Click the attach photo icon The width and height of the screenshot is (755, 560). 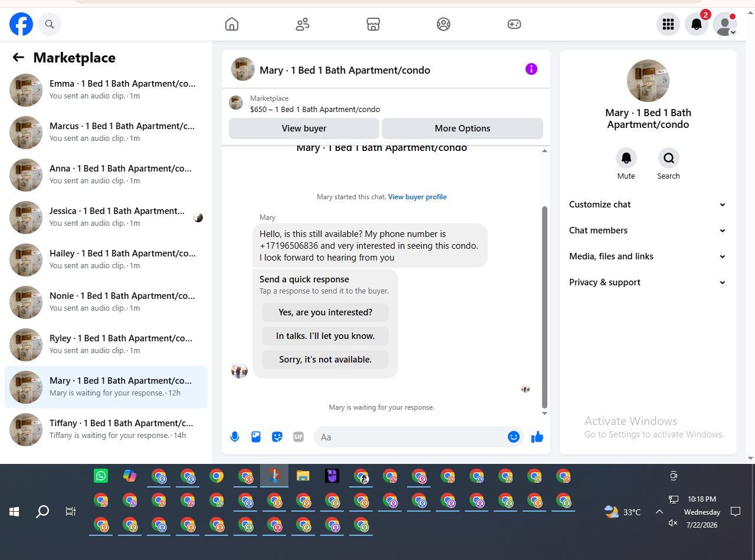[256, 437]
